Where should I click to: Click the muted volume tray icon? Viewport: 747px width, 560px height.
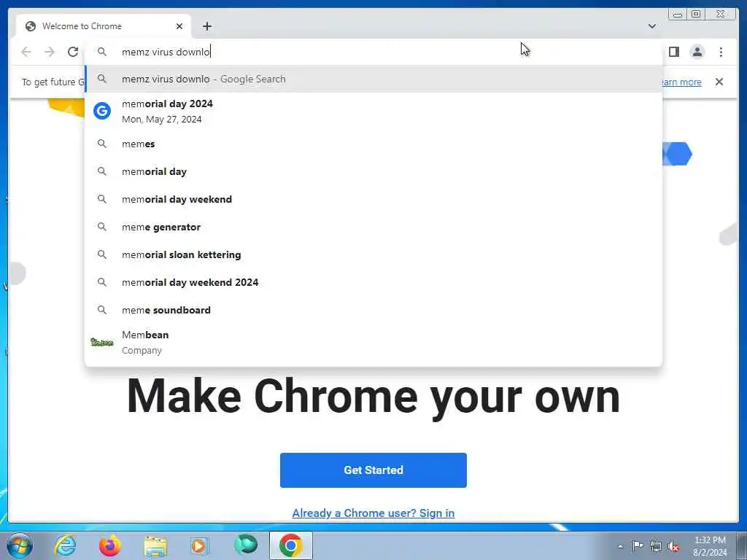pos(673,547)
